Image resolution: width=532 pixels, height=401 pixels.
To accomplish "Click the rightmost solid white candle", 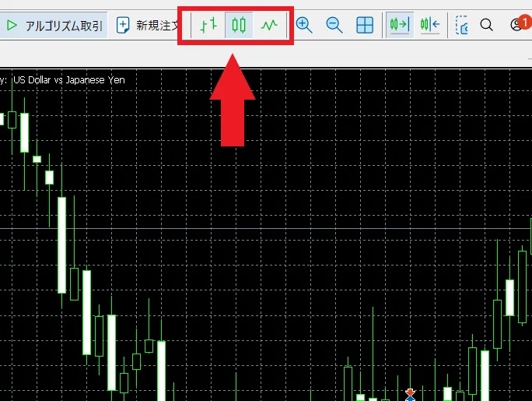I will click(510, 297).
